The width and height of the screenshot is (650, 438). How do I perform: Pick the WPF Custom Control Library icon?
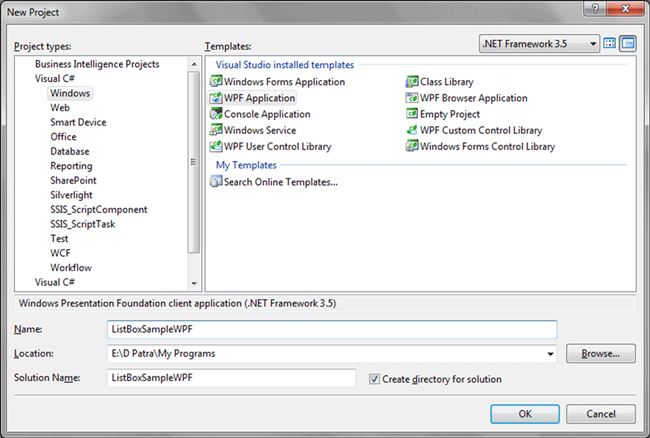click(x=412, y=130)
